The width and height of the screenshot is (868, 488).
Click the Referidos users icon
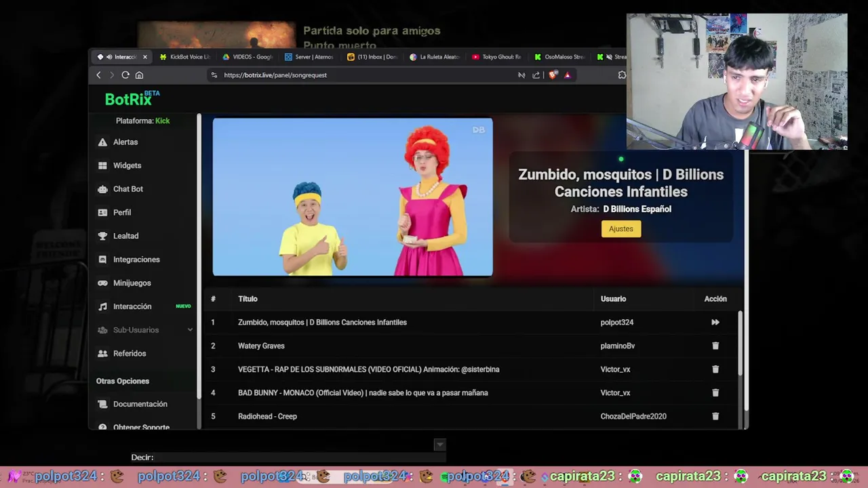102,353
